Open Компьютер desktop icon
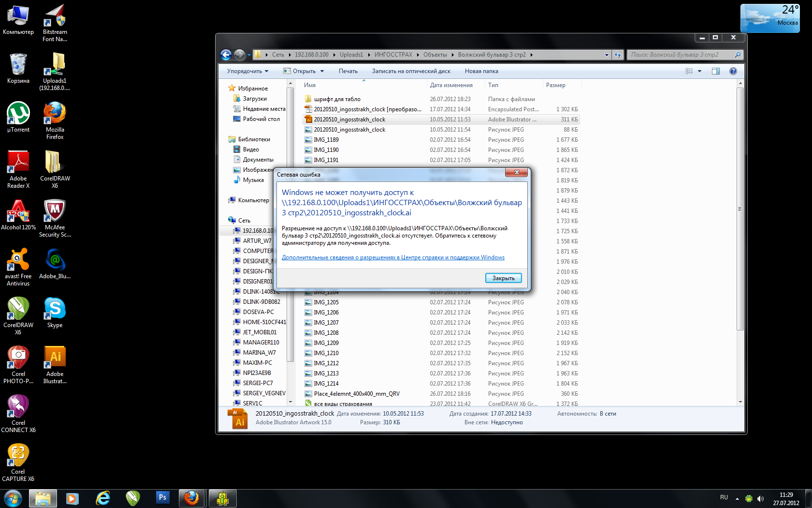The width and height of the screenshot is (812, 508). point(18,19)
